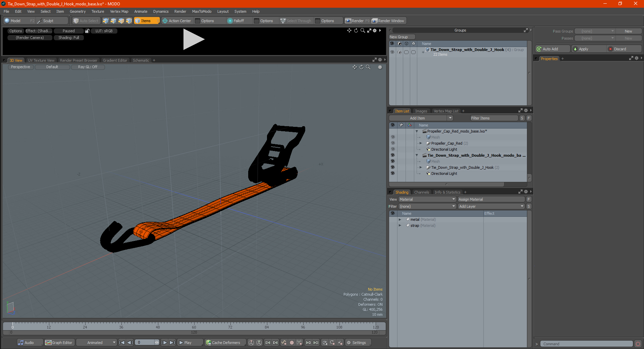The width and height of the screenshot is (644, 349).
Task: Open the Dynamics menu
Action: pyautogui.click(x=161, y=11)
